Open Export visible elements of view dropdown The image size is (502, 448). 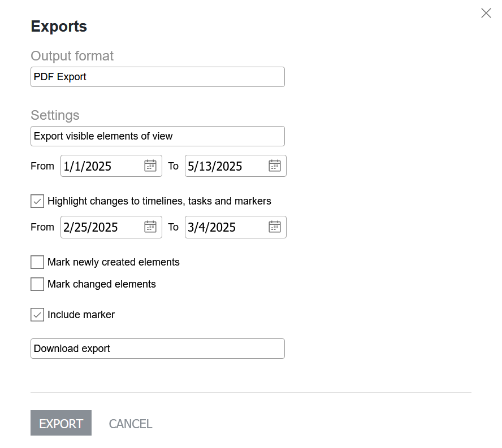[158, 136]
